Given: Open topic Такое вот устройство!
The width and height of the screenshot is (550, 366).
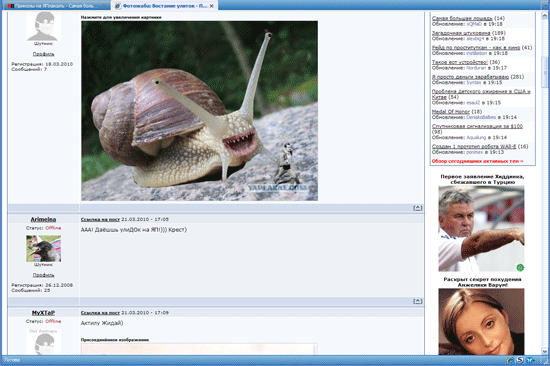Looking at the screenshot, I should [460, 62].
